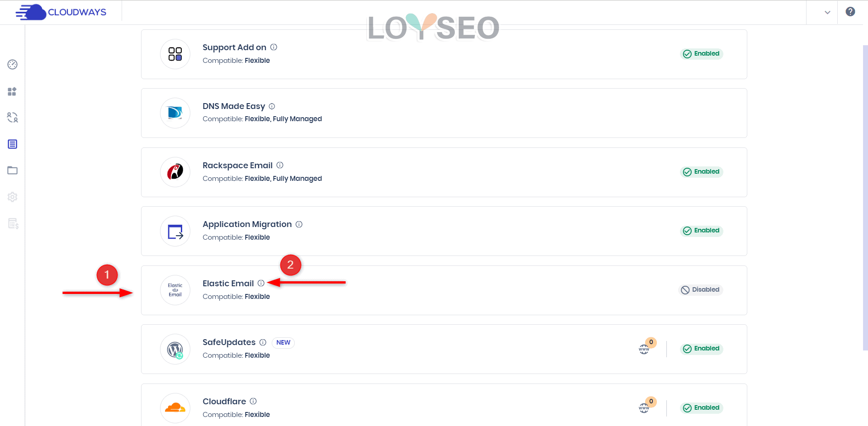Open the applications grid sidebar icon
The height and width of the screenshot is (426, 868).
click(x=12, y=91)
